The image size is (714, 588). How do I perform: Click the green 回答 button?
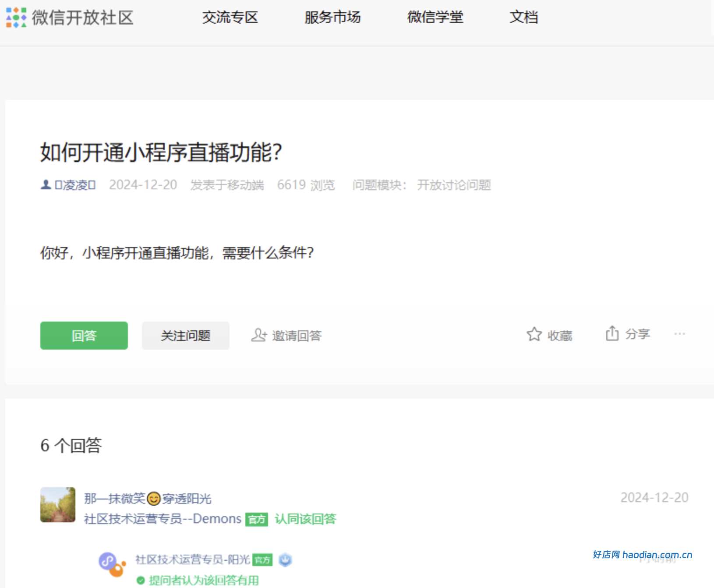(84, 336)
